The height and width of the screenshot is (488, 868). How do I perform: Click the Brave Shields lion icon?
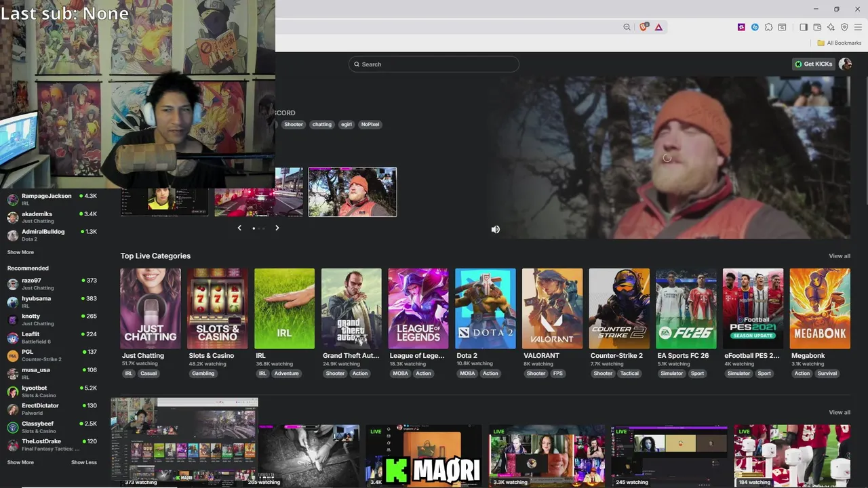(x=644, y=27)
